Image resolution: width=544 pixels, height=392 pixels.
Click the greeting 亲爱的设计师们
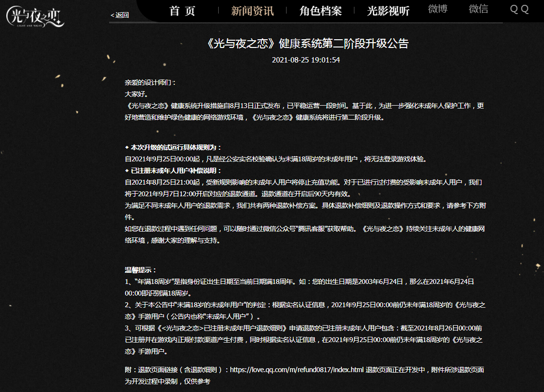tap(151, 82)
